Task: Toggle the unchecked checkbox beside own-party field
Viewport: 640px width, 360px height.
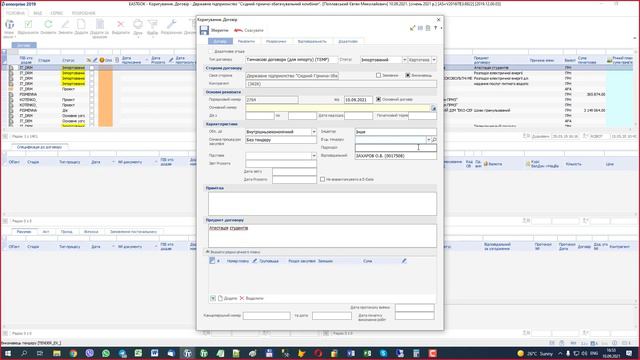Action: pos(378,76)
